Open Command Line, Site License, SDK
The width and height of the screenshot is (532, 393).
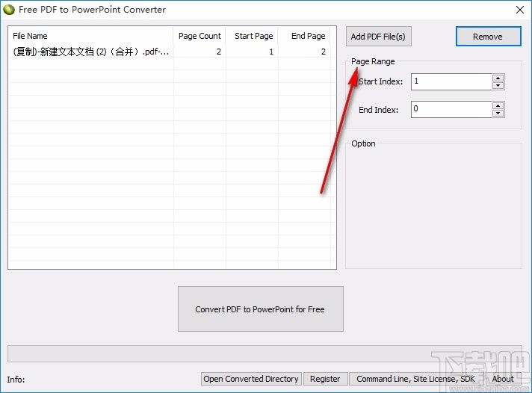tap(415, 379)
